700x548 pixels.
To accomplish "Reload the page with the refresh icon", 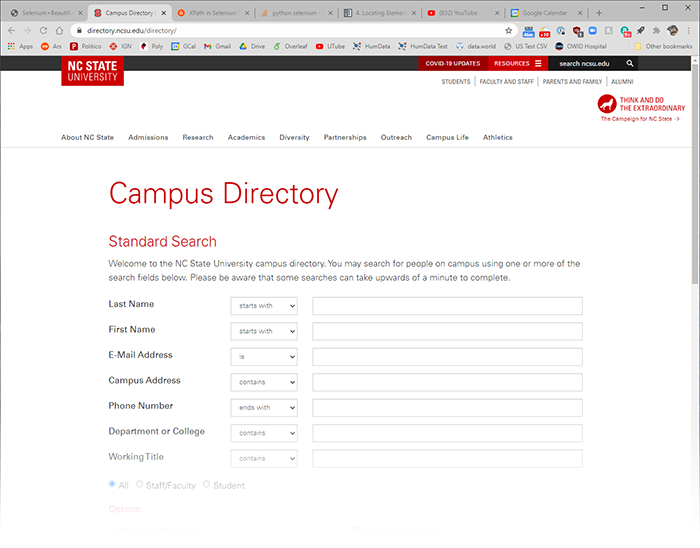I will coord(43,30).
